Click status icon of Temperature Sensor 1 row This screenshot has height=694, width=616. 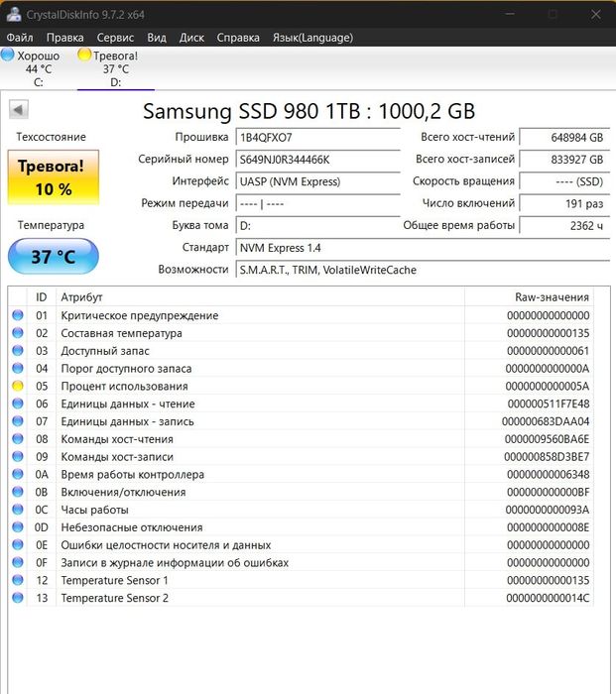18,580
